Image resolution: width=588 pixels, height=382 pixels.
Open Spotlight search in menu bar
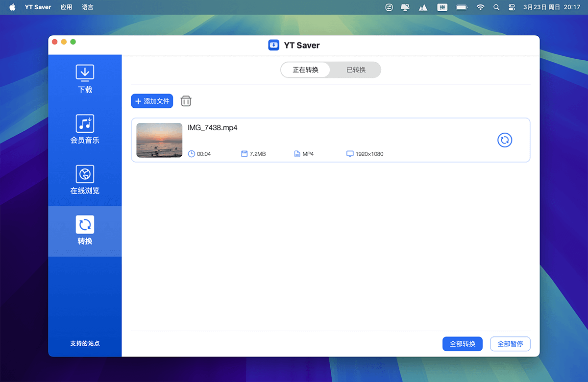click(x=496, y=7)
